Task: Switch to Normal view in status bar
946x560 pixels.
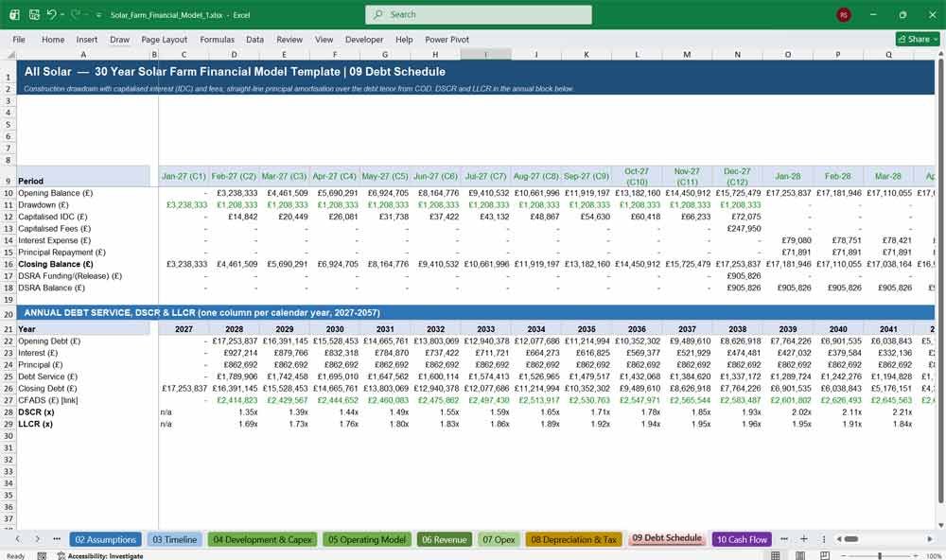Action: (x=776, y=555)
